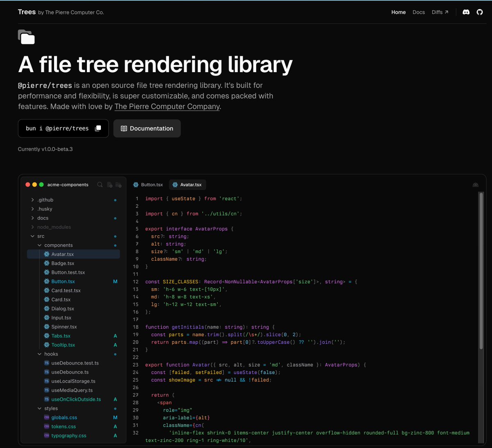Open the GitHub link icon
Image resolution: width=492 pixels, height=448 pixels.
tap(480, 12)
